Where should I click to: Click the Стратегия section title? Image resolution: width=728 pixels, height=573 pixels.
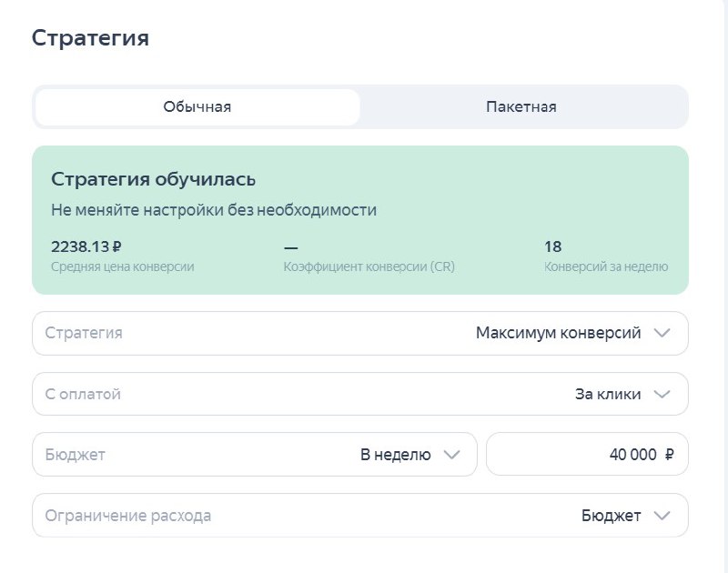tap(90, 38)
